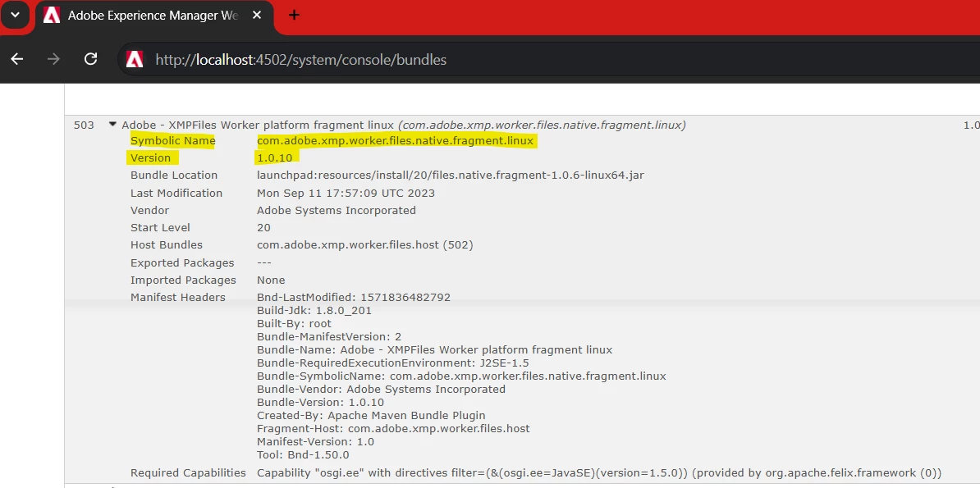Select the Bundle-Name header line
Image resolution: width=980 pixels, height=488 pixels.
(434, 350)
